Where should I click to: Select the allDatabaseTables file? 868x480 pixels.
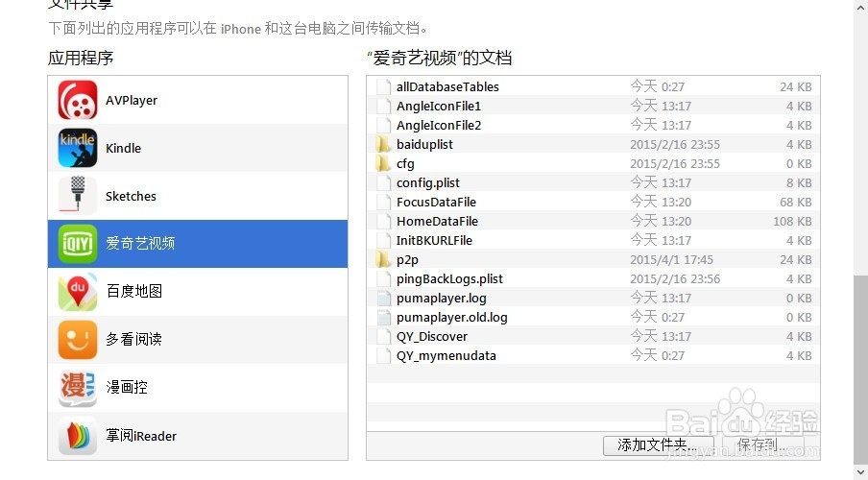click(x=592, y=87)
